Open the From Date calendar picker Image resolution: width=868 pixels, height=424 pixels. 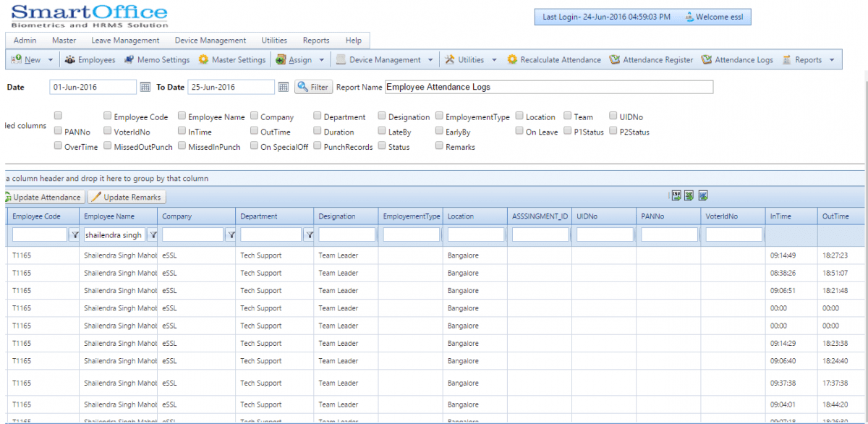(145, 87)
